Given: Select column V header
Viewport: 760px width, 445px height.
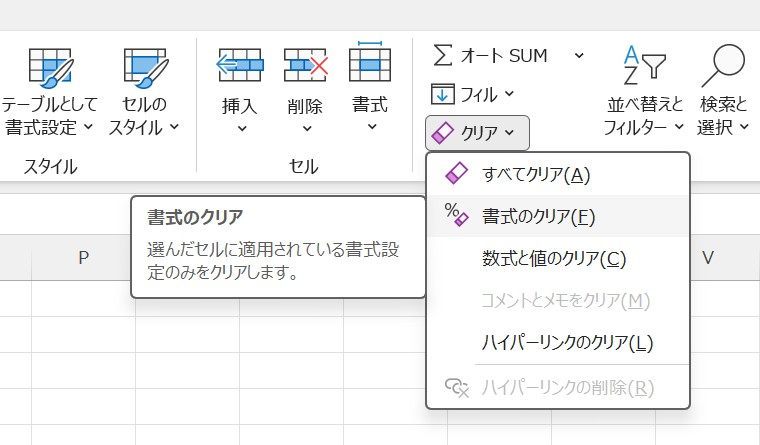Looking at the screenshot, I should pos(708,258).
